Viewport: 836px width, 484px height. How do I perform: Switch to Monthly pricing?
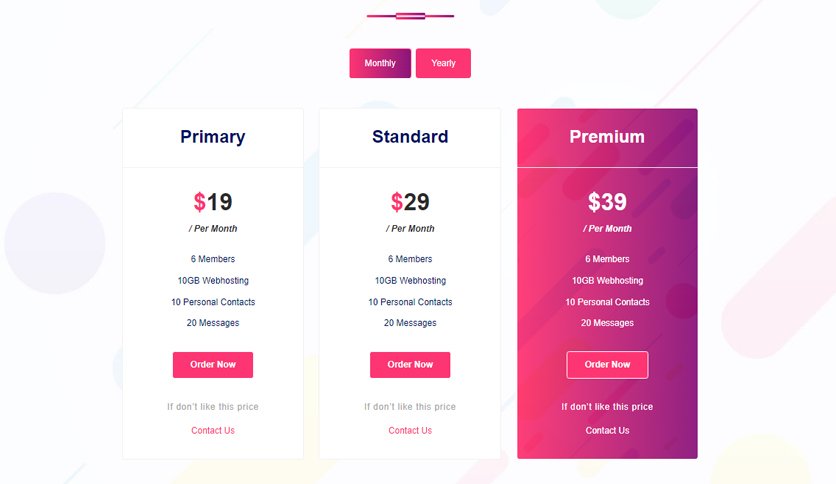pos(380,63)
